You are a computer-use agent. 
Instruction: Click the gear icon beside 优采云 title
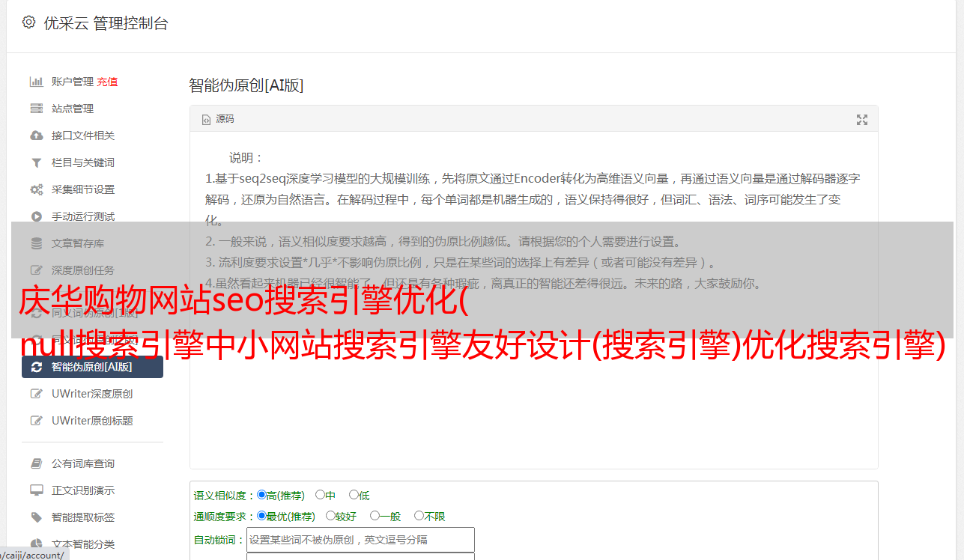click(x=28, y=22)
